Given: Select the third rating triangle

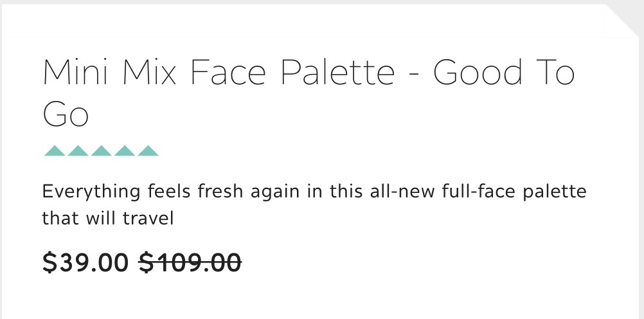Looking at the screenshot, I should coord(101,151).
